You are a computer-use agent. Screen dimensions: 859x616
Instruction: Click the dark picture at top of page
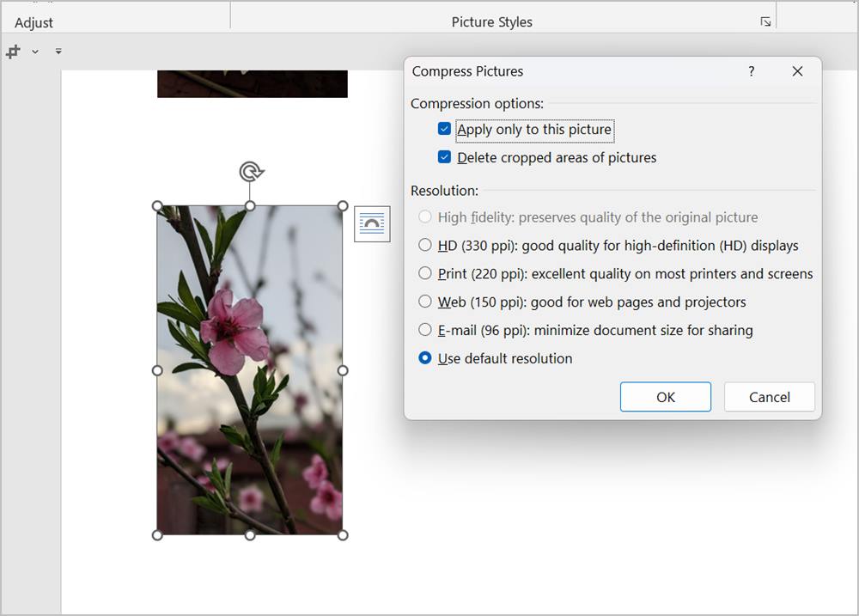pyautogui.click(x=252, y=84)
